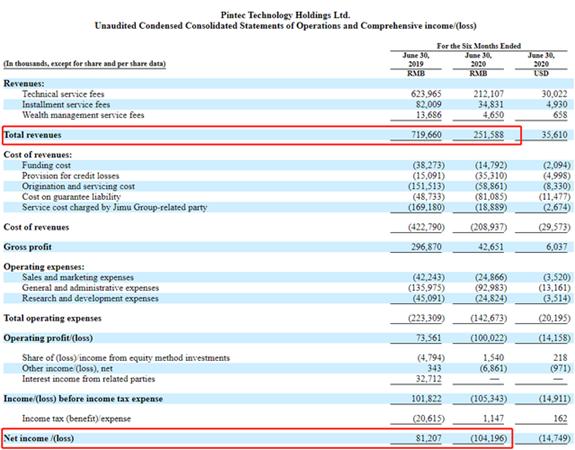Select the 'Revenues:' section heading
575x450 pixels.
[x=24, y=83]
